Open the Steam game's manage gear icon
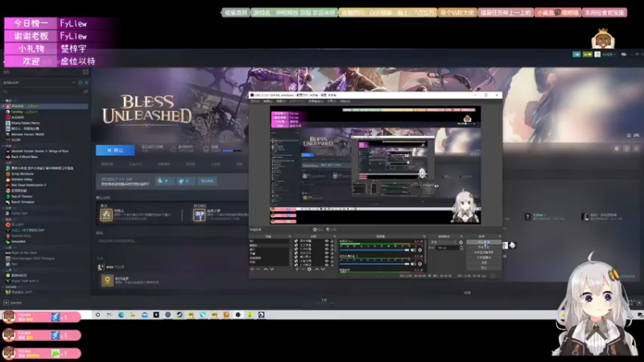The image size is (644, 362). pyautogui.click(x=617, y=149)
